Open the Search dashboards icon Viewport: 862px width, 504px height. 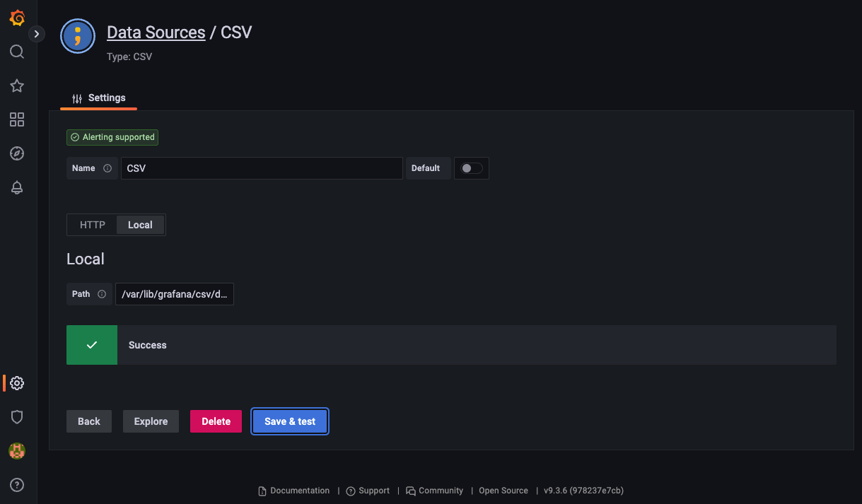(x=17, y=51)
